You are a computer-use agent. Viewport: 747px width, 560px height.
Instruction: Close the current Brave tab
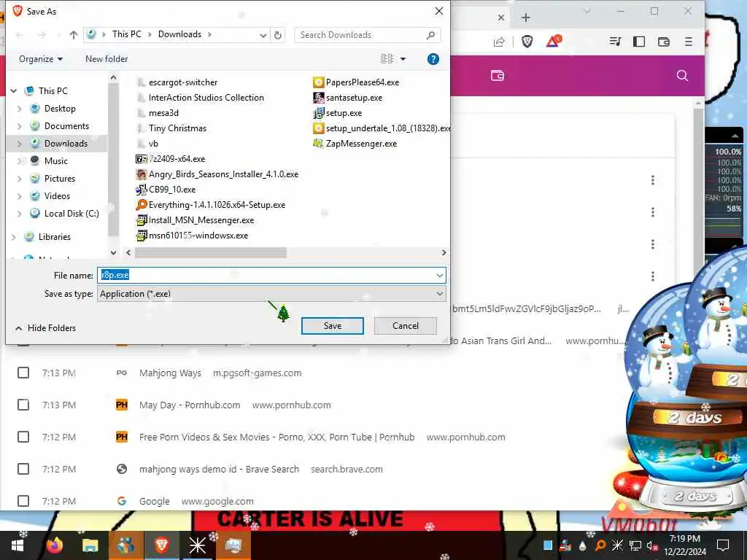(x=501, y=17)
